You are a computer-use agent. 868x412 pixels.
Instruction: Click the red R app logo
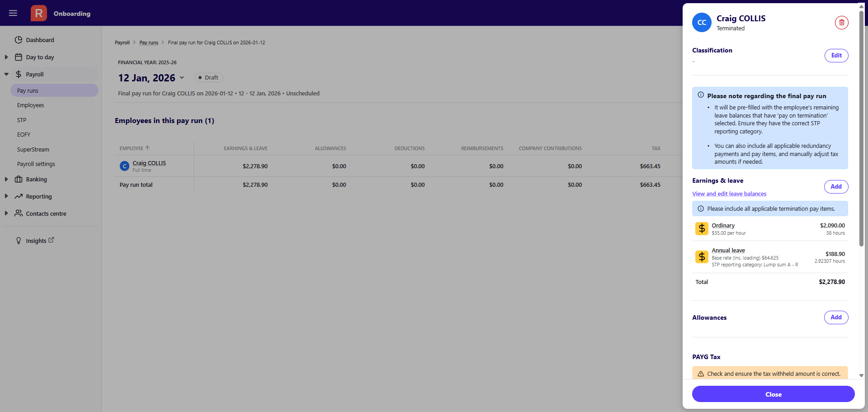coord(39,13)
